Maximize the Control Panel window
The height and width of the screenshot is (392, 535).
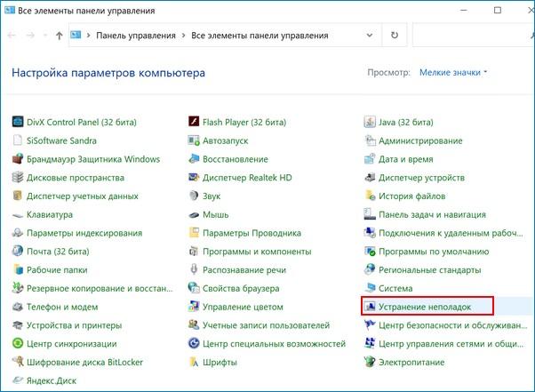point(498,11)
